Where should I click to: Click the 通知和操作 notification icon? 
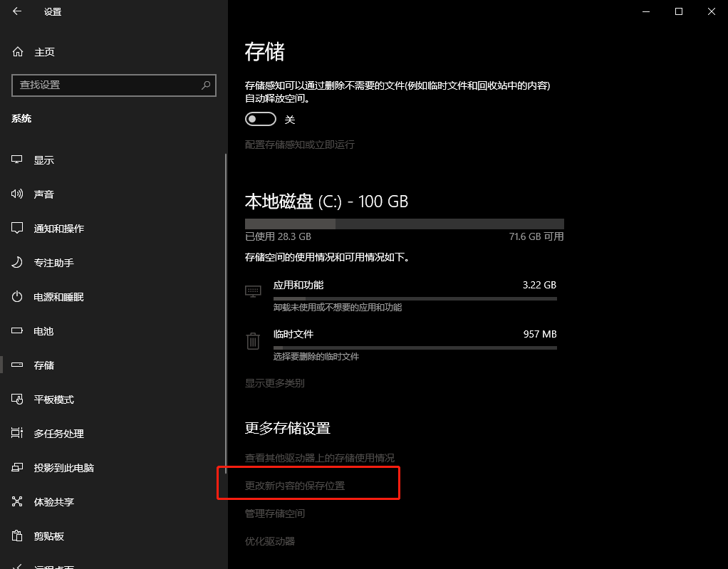(16, 228)
